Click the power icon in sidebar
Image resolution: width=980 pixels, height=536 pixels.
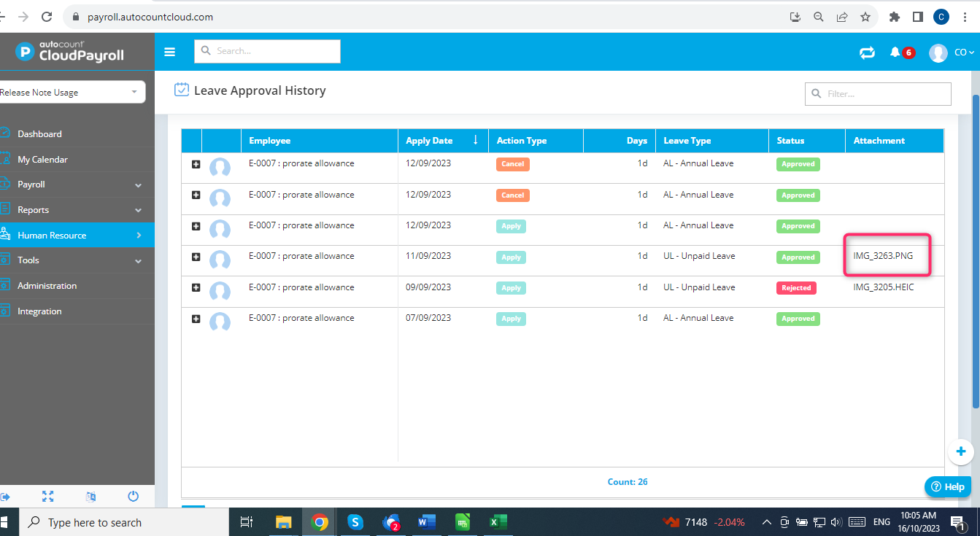pyautogui.click(x=133, y=497)
